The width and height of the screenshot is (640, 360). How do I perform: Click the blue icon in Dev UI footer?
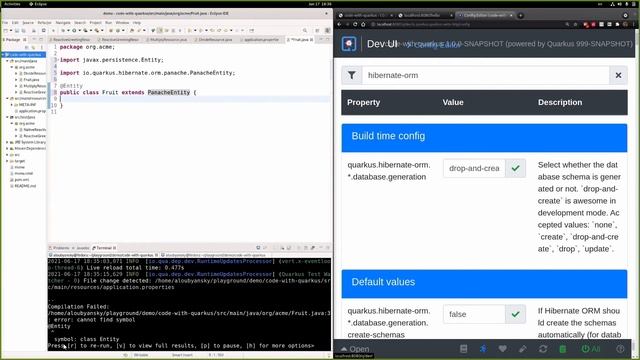pos(483,349)
